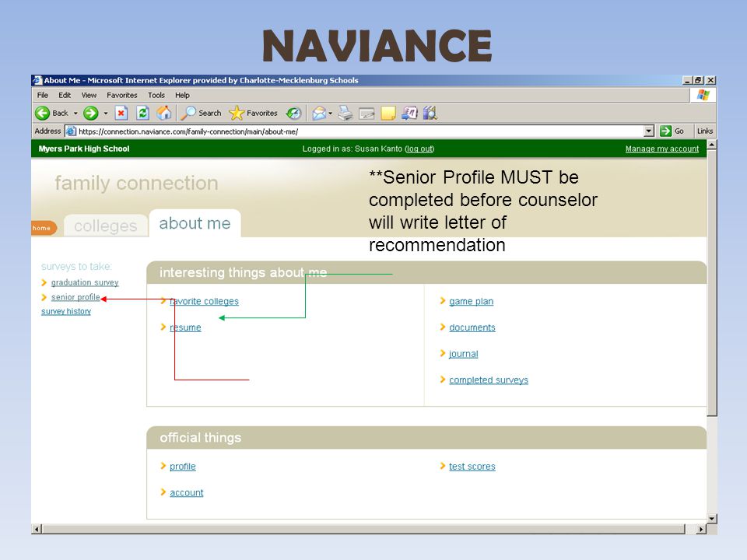Click the vertical scrollbar up arrow
This screenshot has height=560, width=747.
(x=712, y=145)
